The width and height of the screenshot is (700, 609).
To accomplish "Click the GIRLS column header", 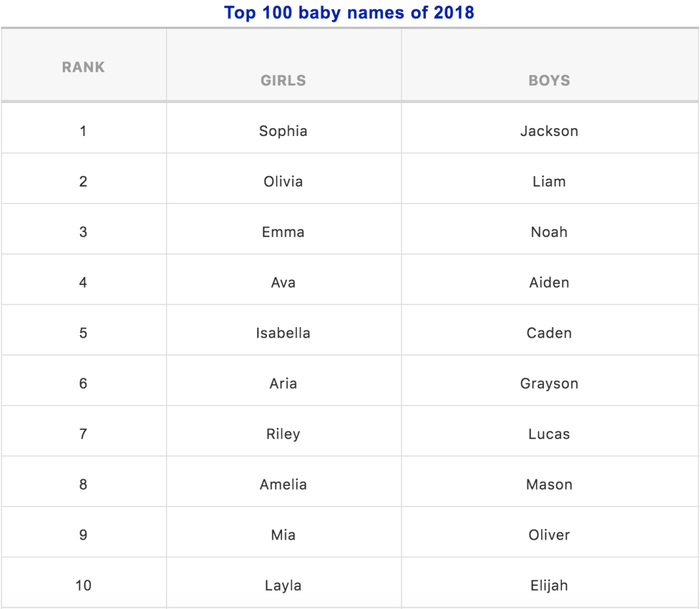I will coord(283,80).
